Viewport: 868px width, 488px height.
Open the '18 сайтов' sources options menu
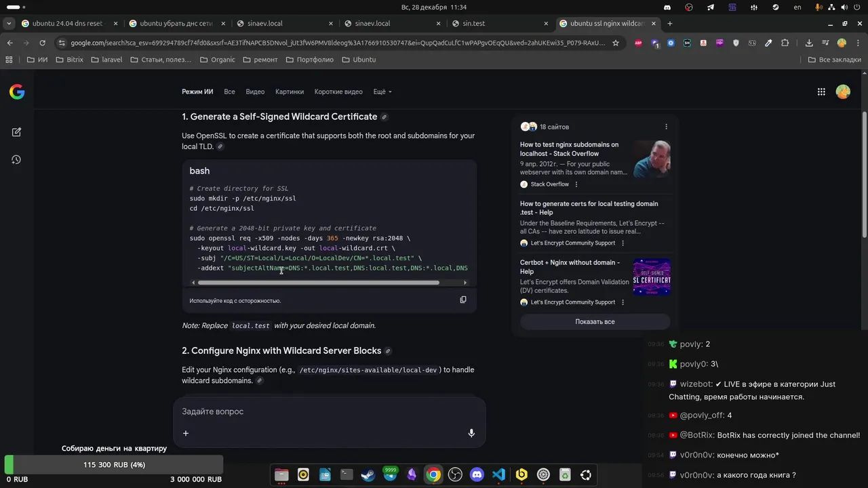[666, 127]
